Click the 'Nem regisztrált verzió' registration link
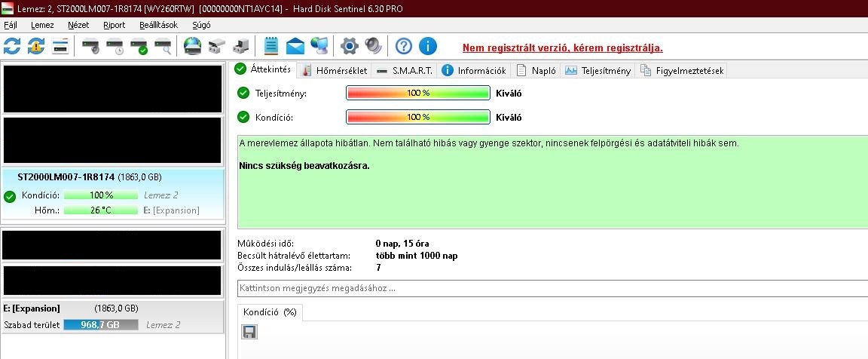Viewport: 868px width, 359px height. point(562,48)
